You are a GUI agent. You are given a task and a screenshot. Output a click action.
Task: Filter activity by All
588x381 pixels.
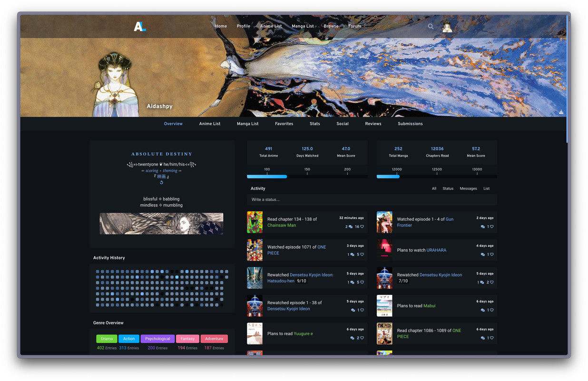click(x=434, y=189)
